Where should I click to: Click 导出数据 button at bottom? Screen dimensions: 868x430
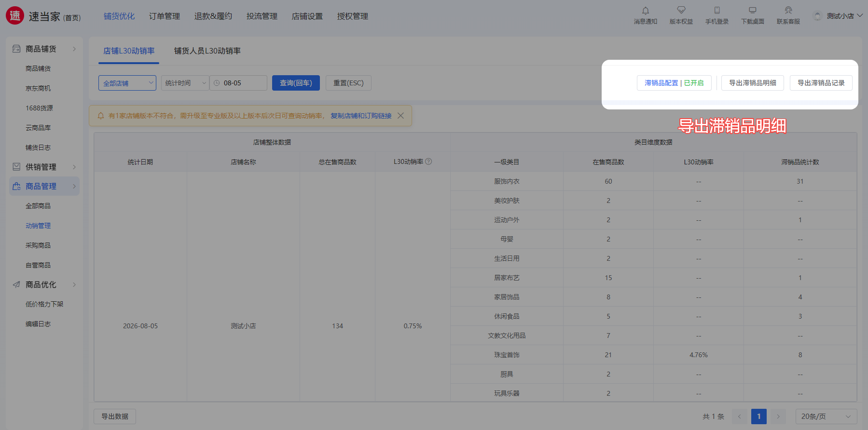point(115,417)
